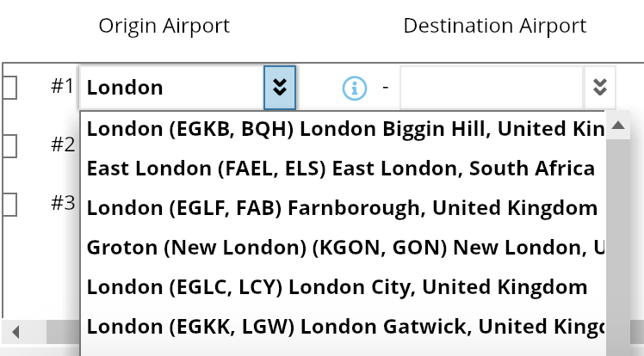Viewport: 644px width, 356px height.
Task: Click the Origin Airport column header
Action: tap(164, 26)
